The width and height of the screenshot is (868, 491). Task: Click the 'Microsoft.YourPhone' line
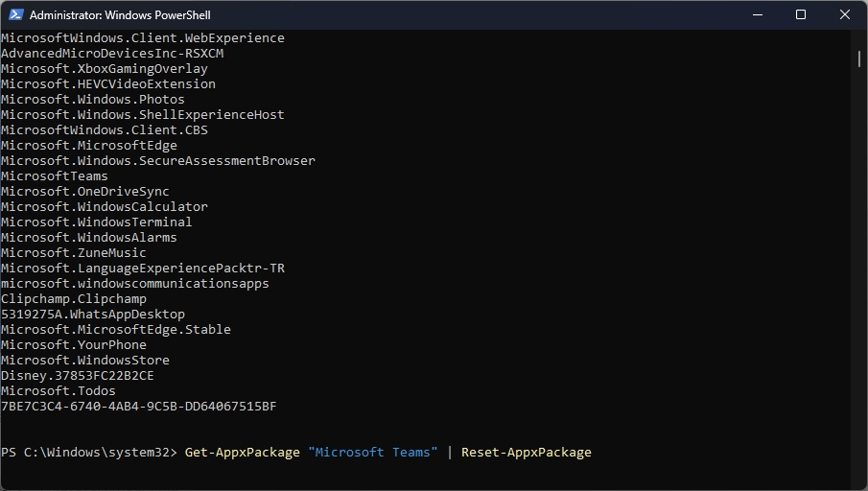74,345
